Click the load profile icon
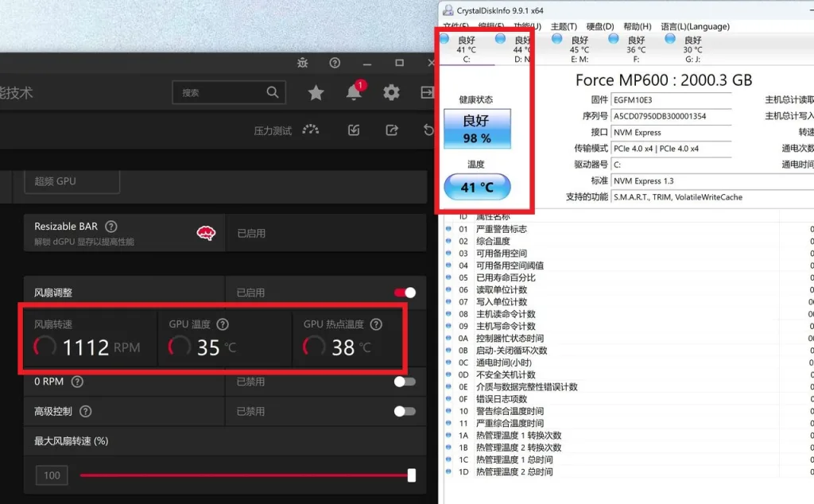Image resolution: width=814 pixels, height=504 pixels. [354, 130]
